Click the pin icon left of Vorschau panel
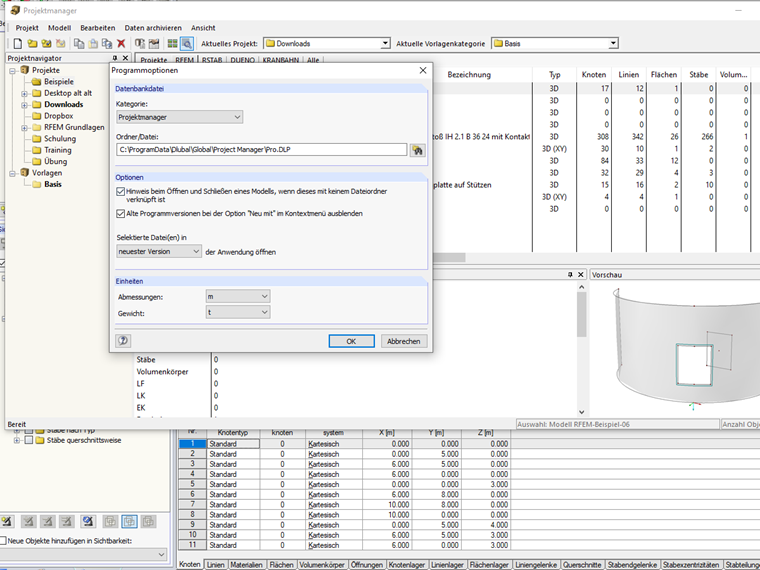The height and width of the screenshot is (570, 760). [570, 275]
